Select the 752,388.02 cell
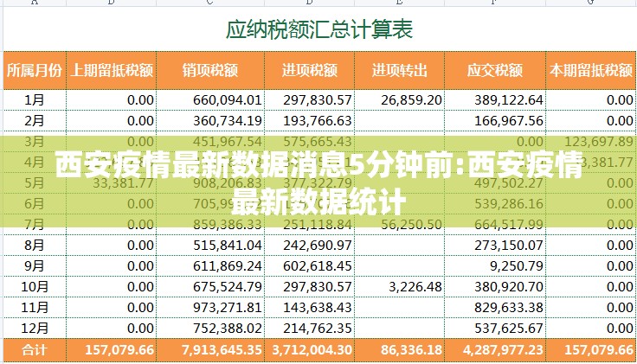The width and height of the screenshot is (637, 364). [x=210, y=328]
